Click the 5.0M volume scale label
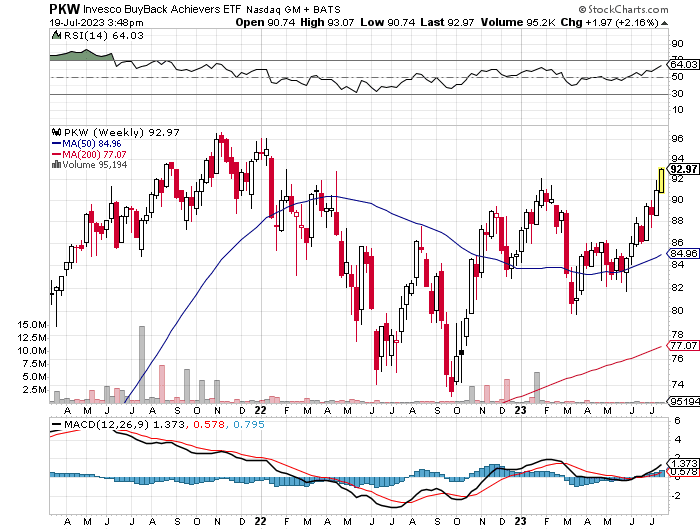 click(x=35, y=377)
